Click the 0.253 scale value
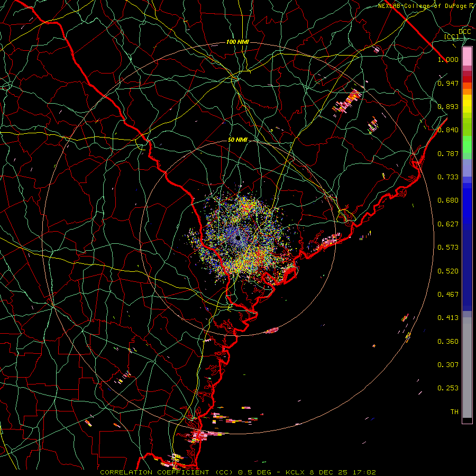This screenshot has width=476, height=476. tap(448, 388)
